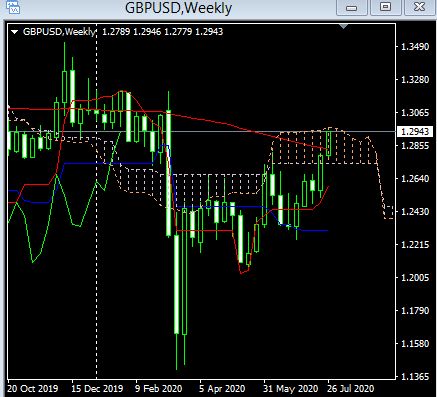Click the chart shift triangle marker at top
Image resolution: width=437 pixels, height=397 pixels.
point(343,26)
